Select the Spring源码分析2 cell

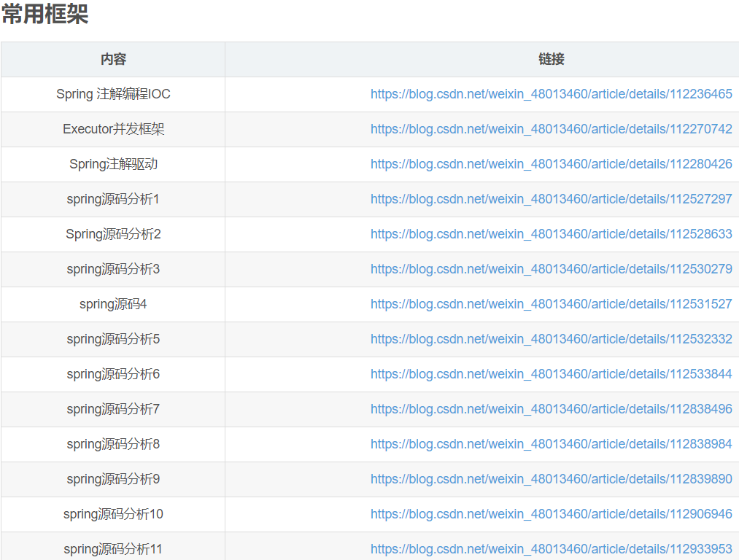pyautogui.click(x=113, y=234)
